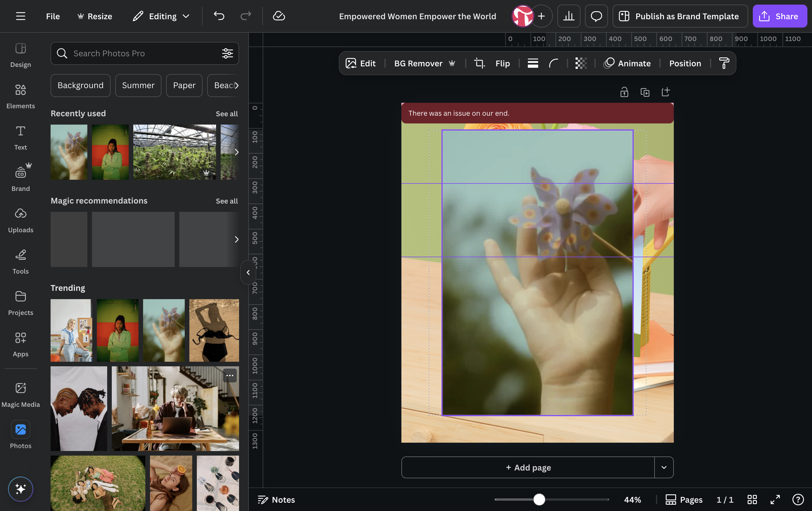
Task: Click BG Remover in toolbar
Action: point(425,63)
